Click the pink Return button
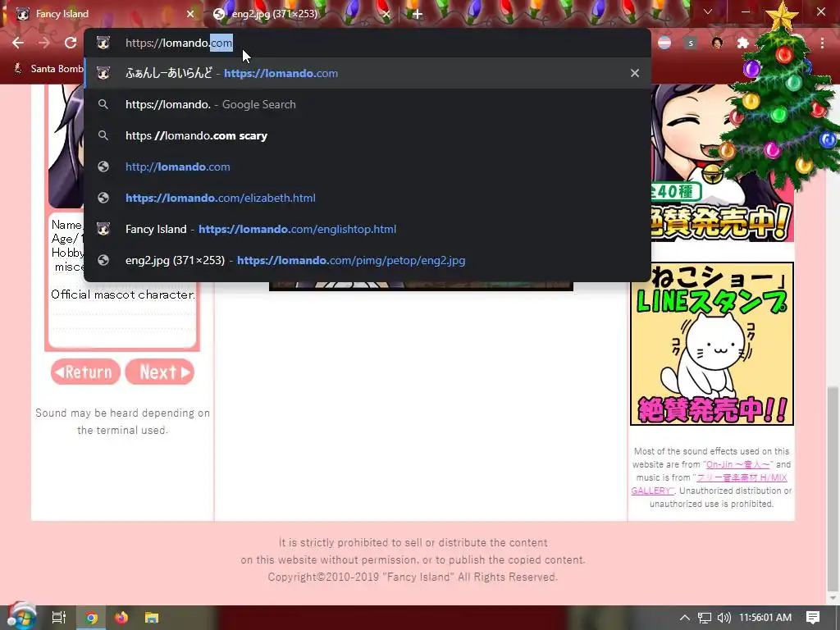This screenshot has width=840, height=630. point(85,372)
